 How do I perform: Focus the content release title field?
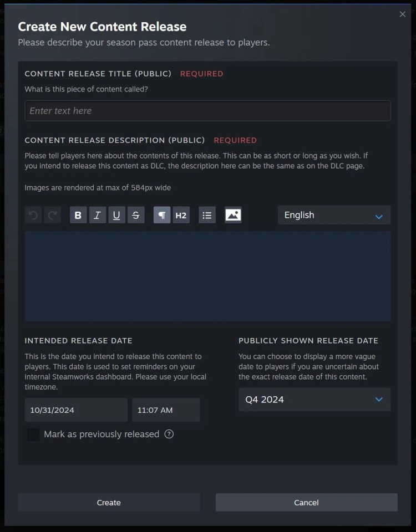207,111
